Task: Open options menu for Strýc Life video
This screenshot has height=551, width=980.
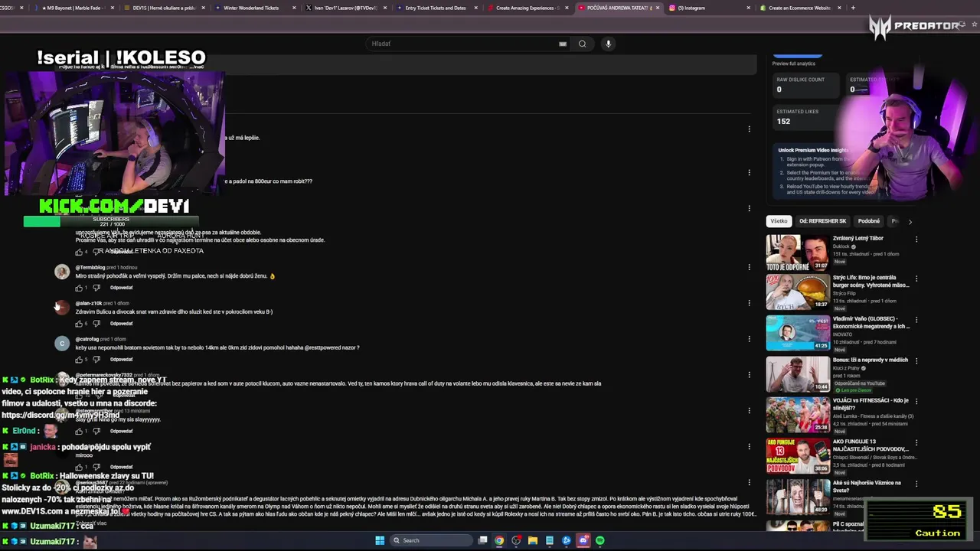Action: [x=916, y=279]
